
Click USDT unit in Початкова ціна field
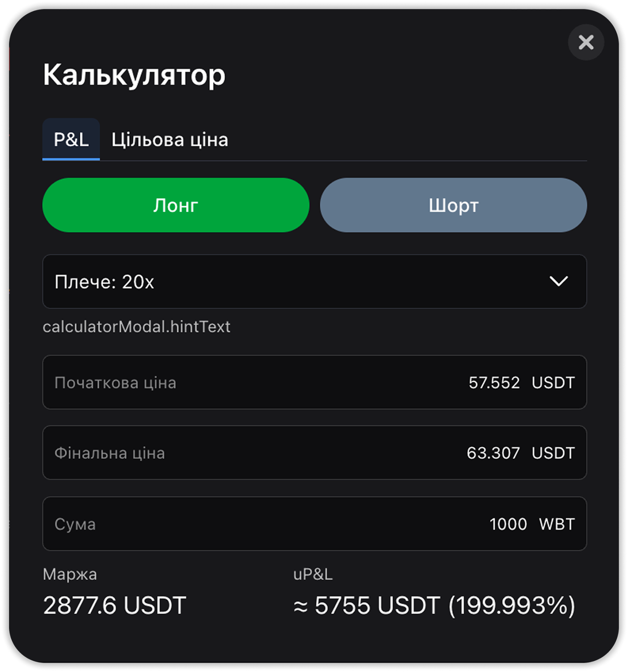[x=553, y=383]
